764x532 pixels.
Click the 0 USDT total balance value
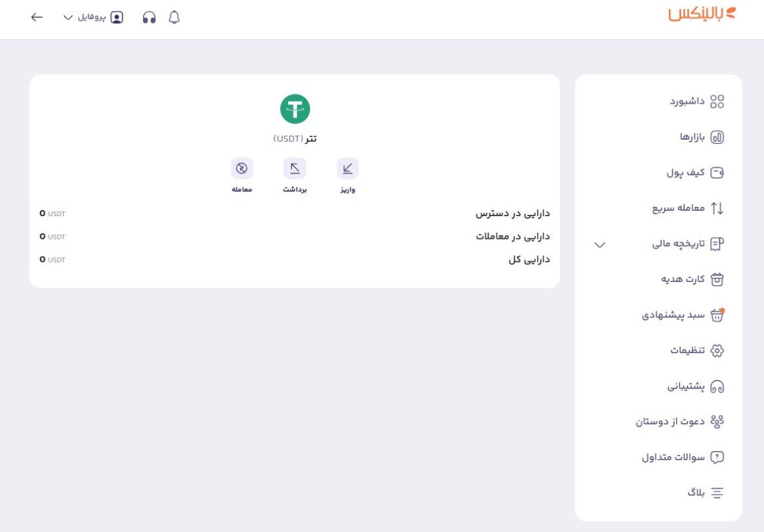tap(52, 259)
